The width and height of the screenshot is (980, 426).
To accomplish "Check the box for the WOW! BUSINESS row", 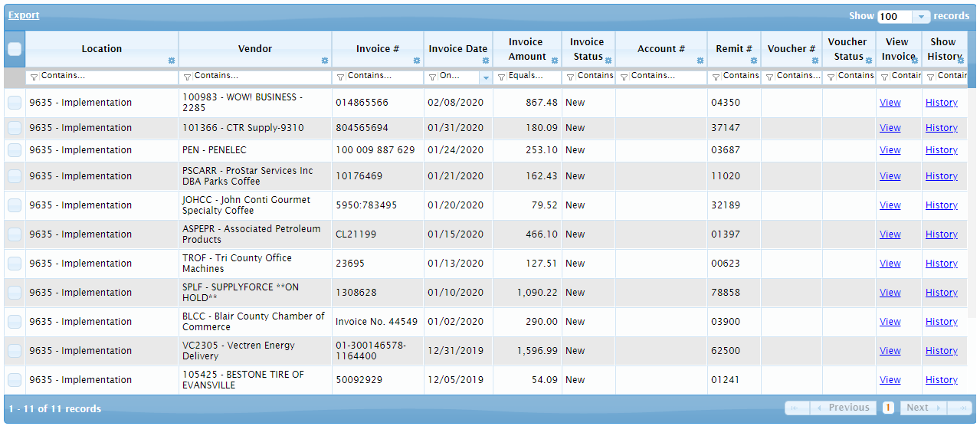I will point(15,103).
